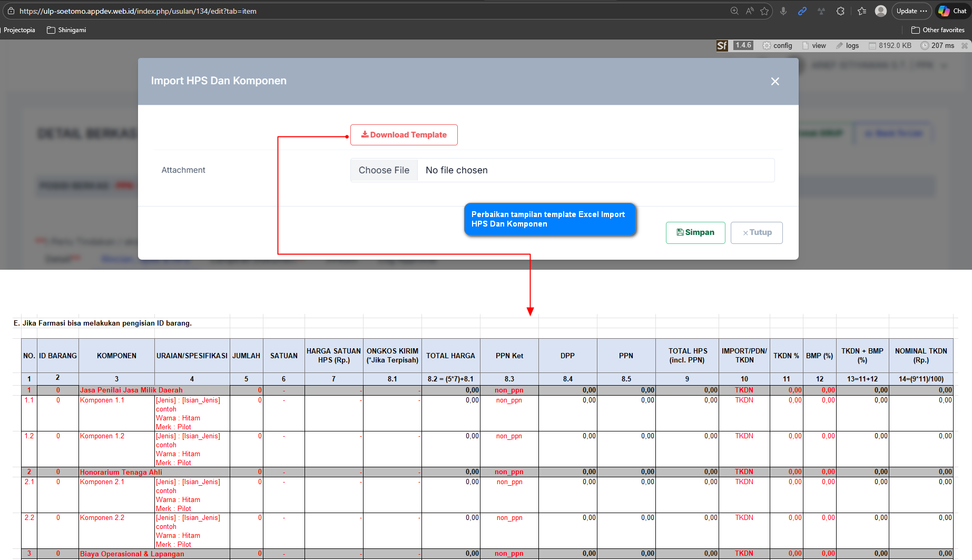Image resolution: width=972 pixels, height=560 pixels.
Task: Add this page to favorites star
Action: point(764,11)
